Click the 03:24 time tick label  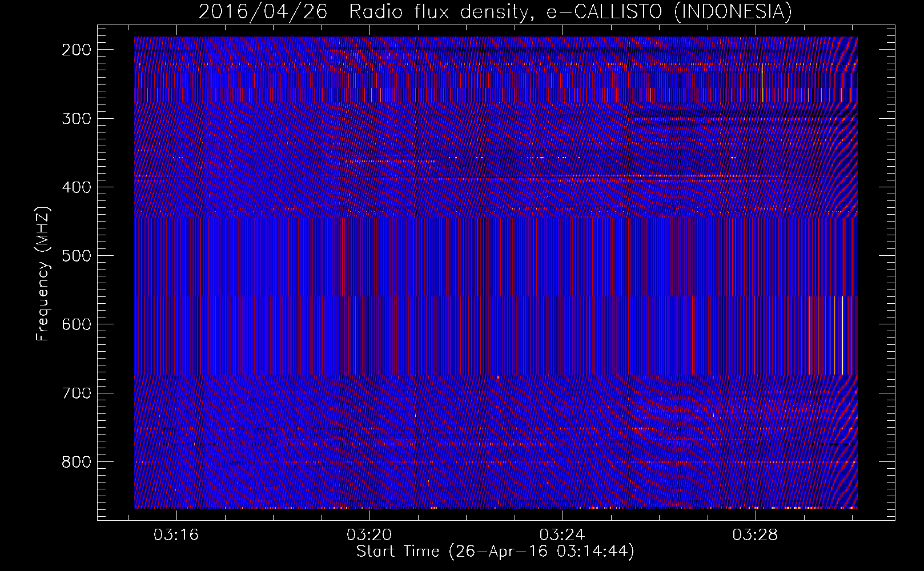pyautogui.click(x=563, y=534)
